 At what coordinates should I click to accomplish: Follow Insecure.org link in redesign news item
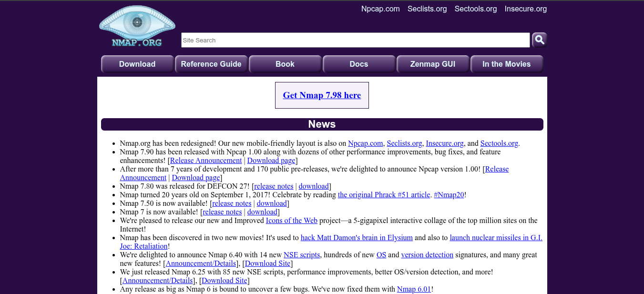pos(445,143)
